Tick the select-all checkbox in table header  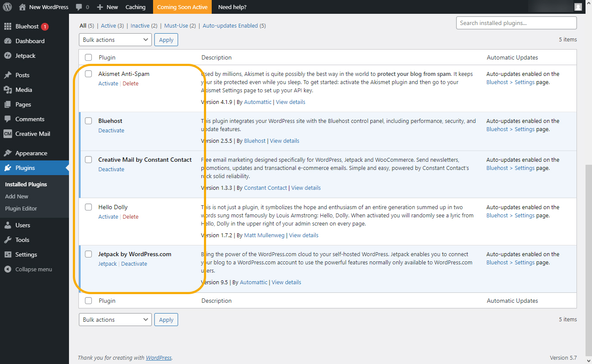(x=88, y=57)
